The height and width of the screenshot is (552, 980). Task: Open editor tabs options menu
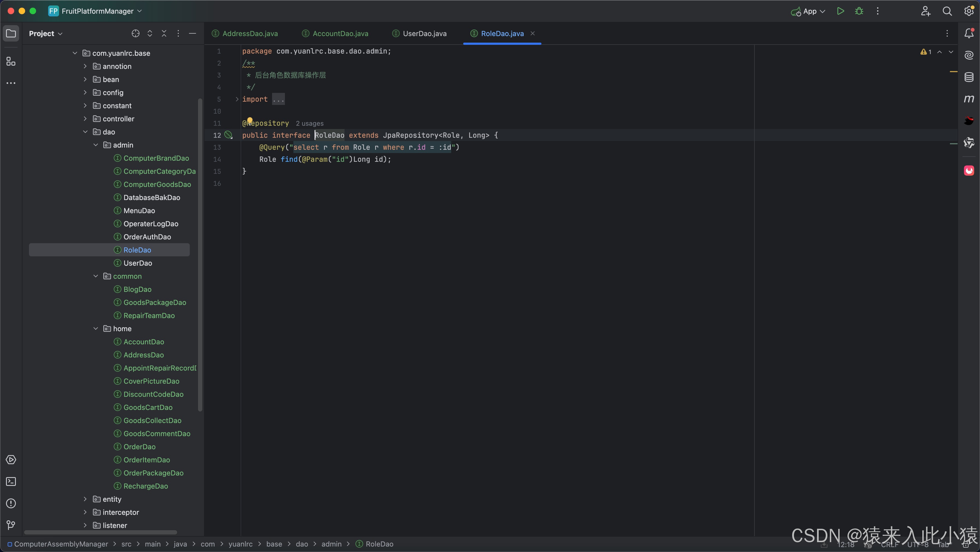pos(947,33)
